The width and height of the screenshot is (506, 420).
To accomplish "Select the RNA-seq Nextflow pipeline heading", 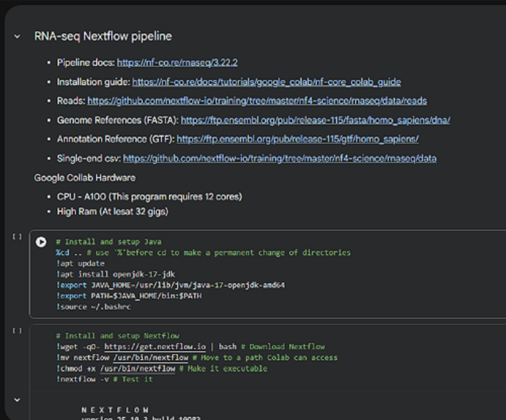I will (103, 36).
